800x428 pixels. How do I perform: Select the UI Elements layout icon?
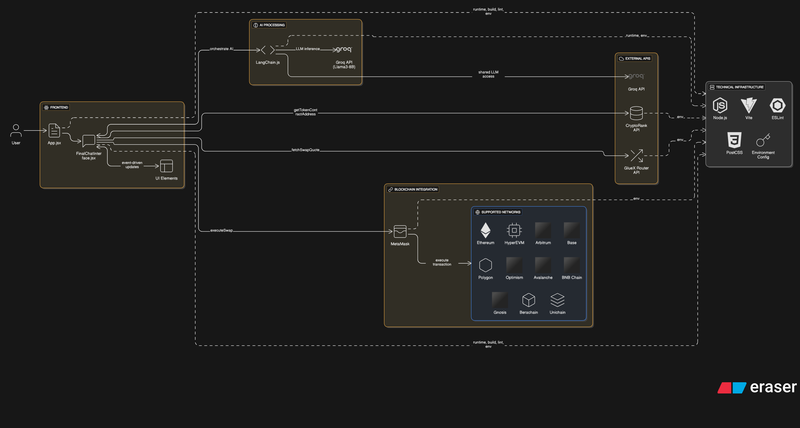[x=166, y=165]
